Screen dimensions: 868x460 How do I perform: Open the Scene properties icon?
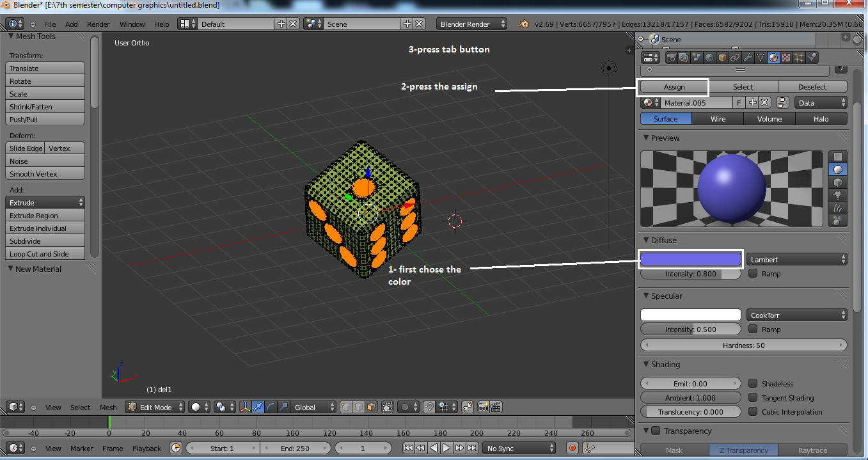[x=697, y=58]
